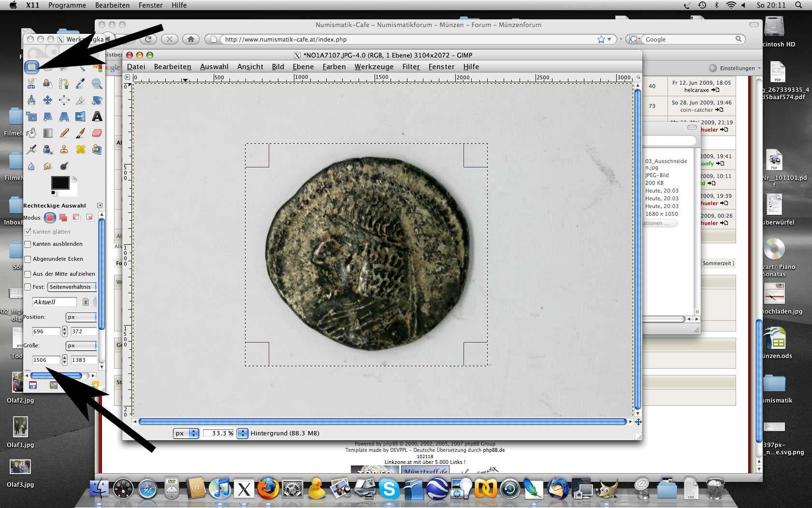Toggle Aus der Mitte aufziehen checkbox
The image size is (812, 508).
pos(28,274)
